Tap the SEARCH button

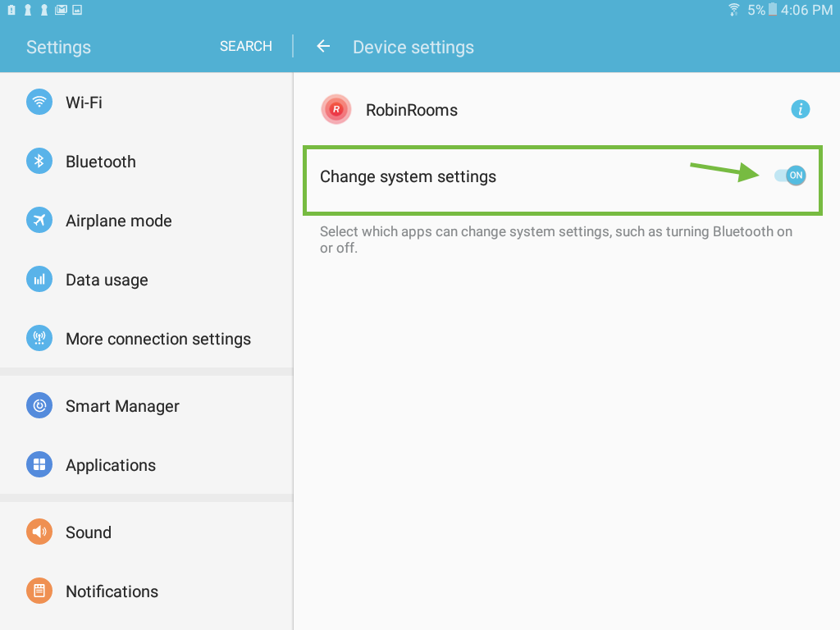246,46
